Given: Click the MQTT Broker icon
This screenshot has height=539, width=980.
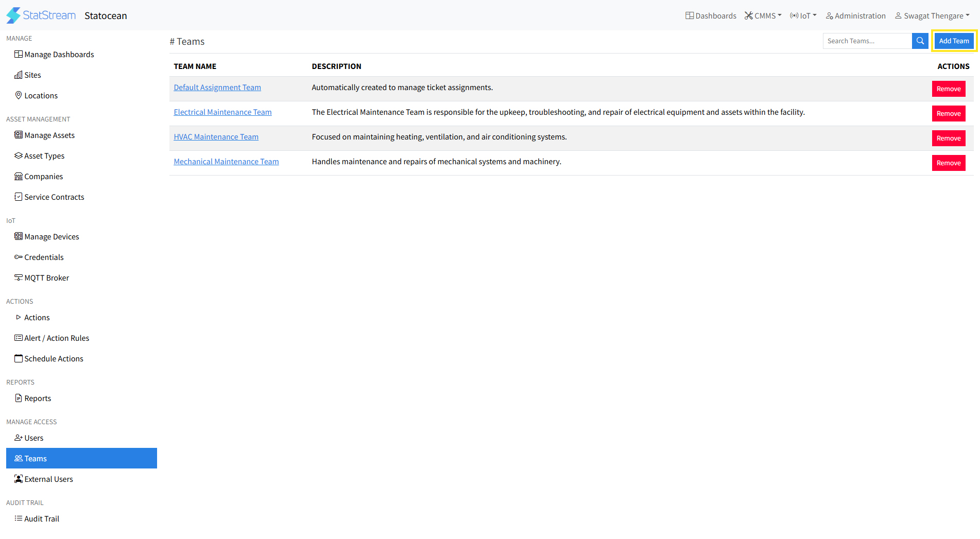Looking at the screenshot, I should click(x=19, y=277).
